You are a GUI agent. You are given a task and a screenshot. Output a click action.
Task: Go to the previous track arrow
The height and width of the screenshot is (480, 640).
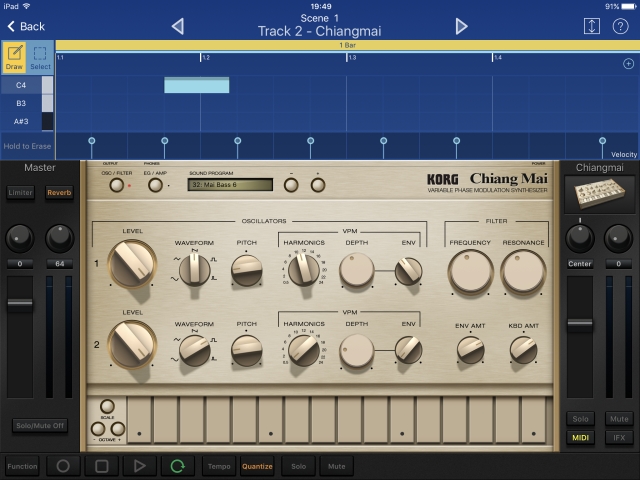(x=178, y=26)
